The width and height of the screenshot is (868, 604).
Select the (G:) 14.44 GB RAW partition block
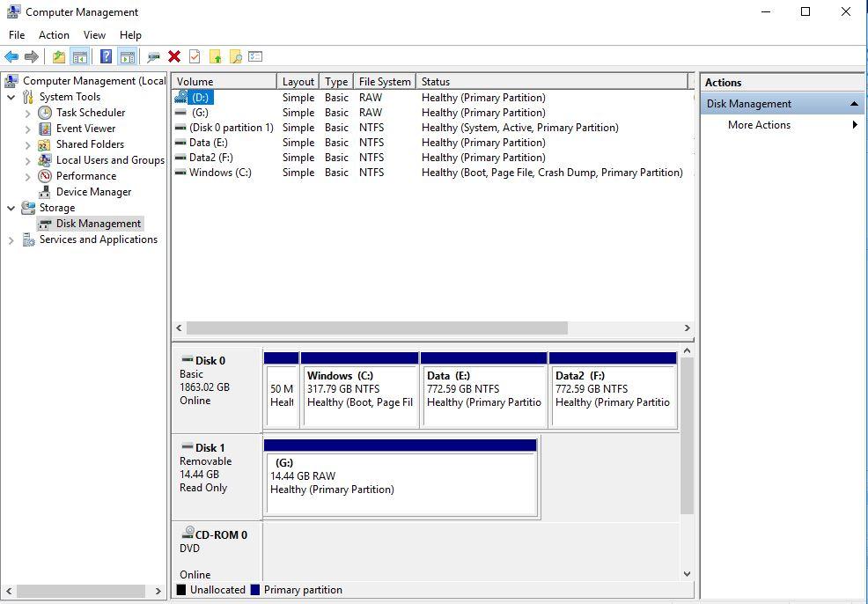401,478
